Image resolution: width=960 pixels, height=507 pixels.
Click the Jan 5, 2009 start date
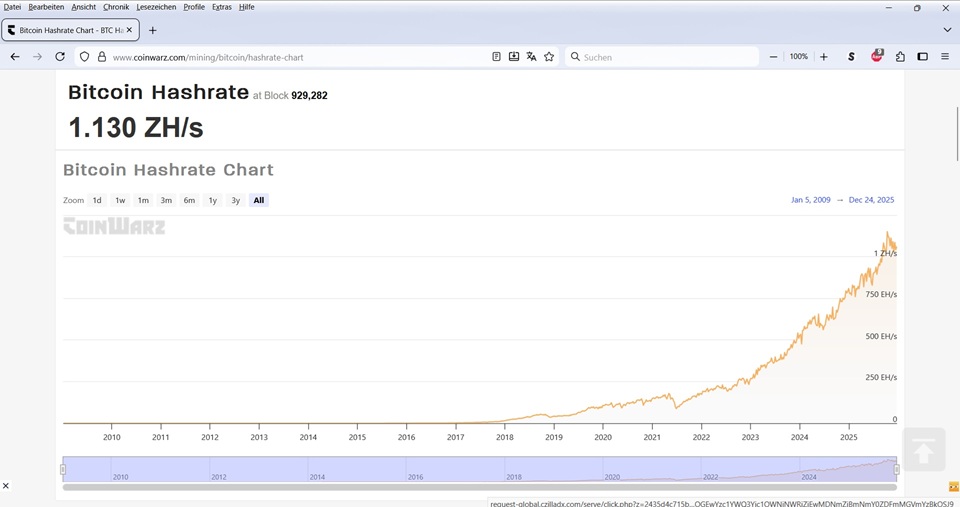(x=810, y=200)
